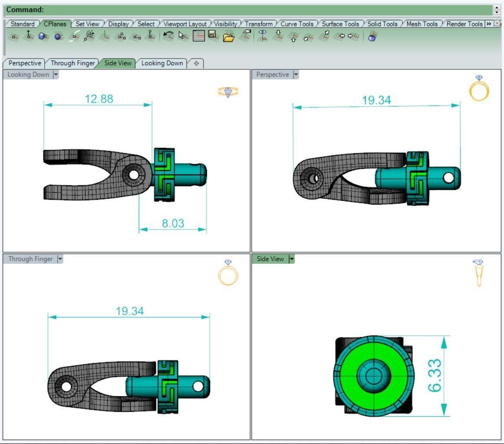This screenshot has width=504, height=444.
Task: Select CPlane World Back arrow icon
Action: click(324, 36)
